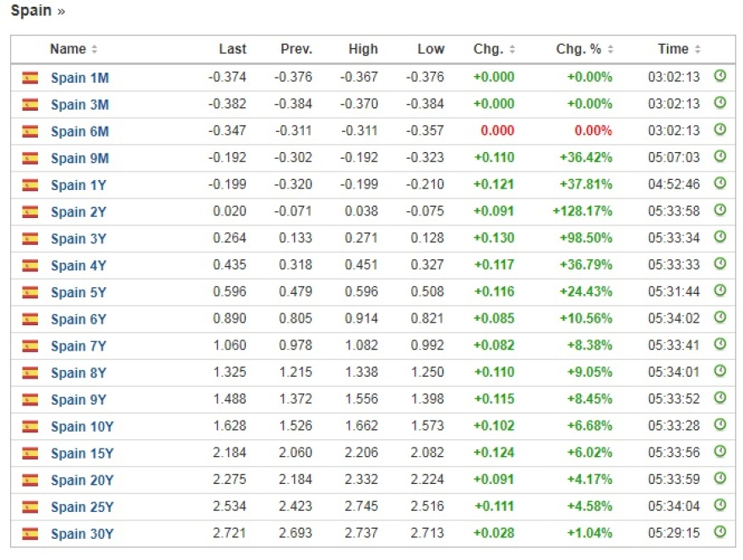Click the Spanish flag icon beside Spain 15Y
Viewport: 743px width, 560px height.
coord(30,454)
